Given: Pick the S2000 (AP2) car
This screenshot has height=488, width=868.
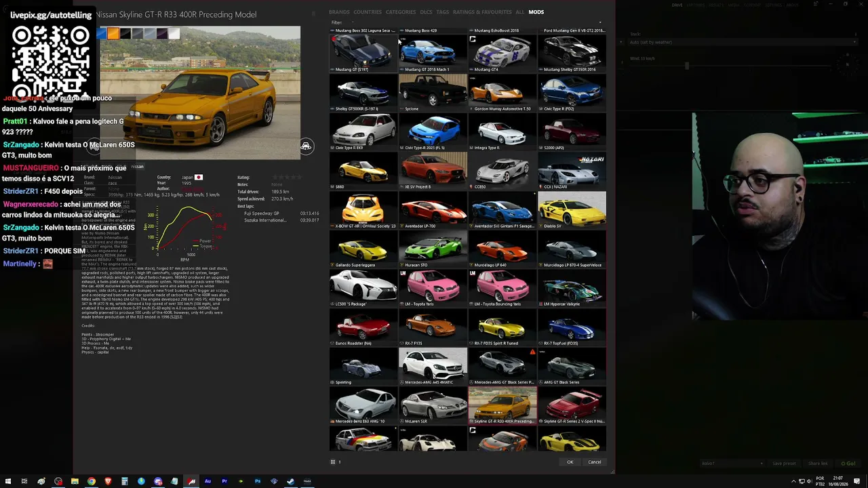Looking at the screenshot, I should 572,132.
